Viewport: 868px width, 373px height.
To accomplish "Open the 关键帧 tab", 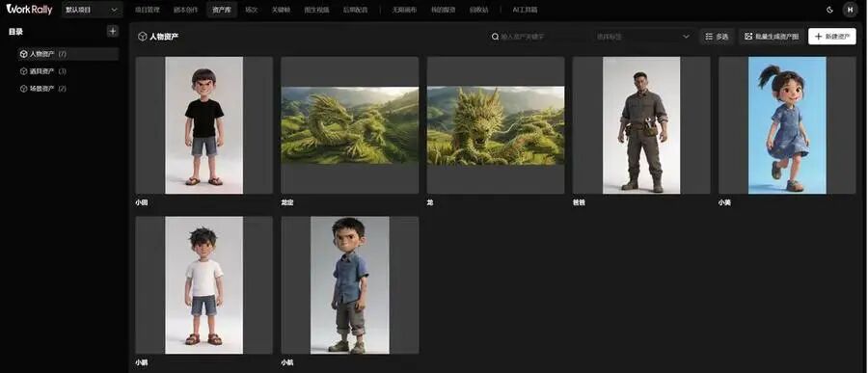I will pos(281,10).
